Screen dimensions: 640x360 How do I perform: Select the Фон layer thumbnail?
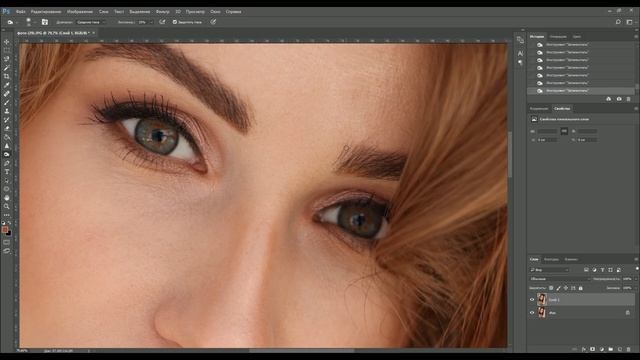point(542,313)
